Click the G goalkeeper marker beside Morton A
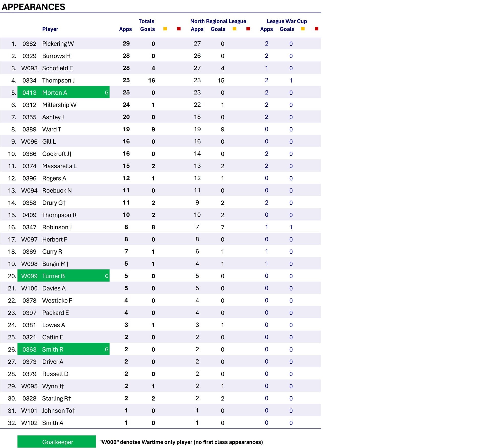491x448 pixels. pyautogui.click(x=107, y=93)
